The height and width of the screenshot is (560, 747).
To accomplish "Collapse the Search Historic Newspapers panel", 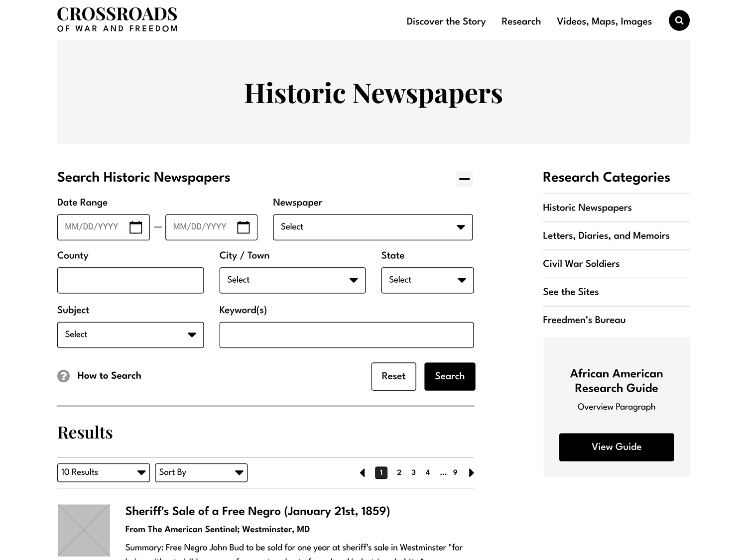I will pos(464,179).
